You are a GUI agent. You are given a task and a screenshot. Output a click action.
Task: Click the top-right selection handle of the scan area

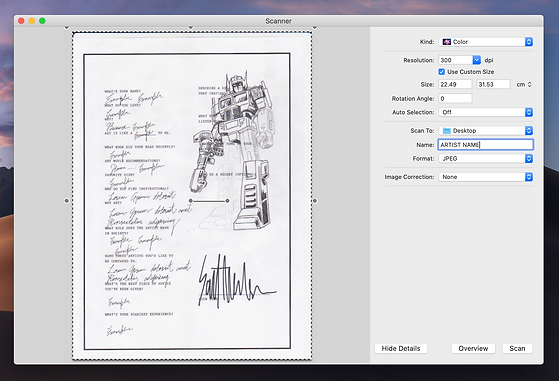314,27
